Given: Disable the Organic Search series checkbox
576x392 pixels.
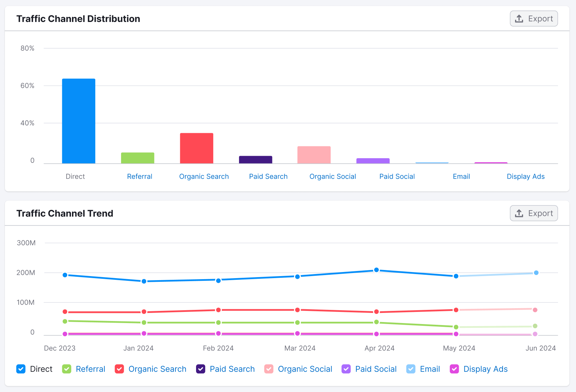Looking at the screenshot, I should coord(119,369).
